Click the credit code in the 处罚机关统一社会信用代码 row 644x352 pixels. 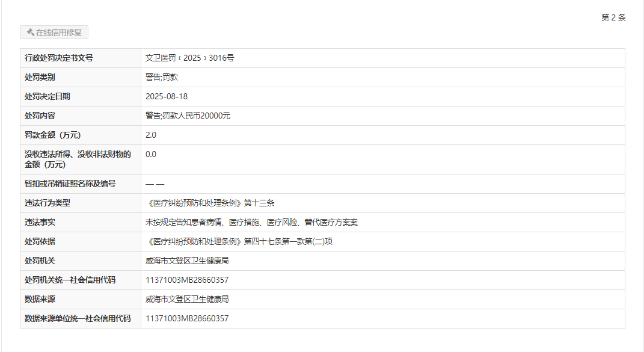[187, 280]
